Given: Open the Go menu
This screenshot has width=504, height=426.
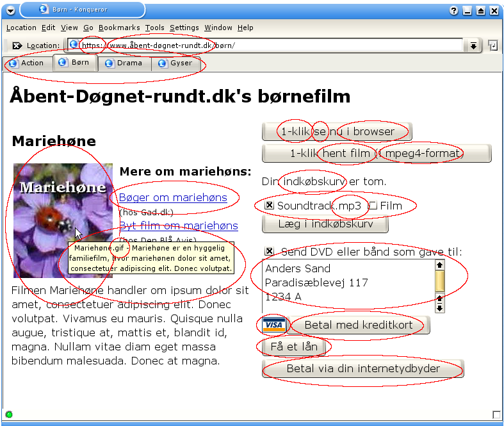Looking at the screenshot, I should click(x=88, y=28).
